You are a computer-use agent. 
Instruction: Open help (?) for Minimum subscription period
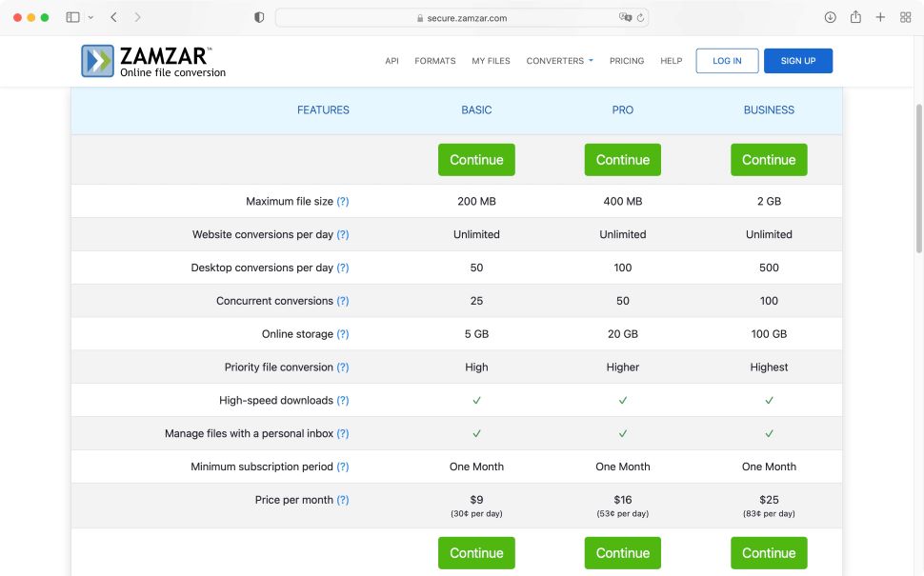(342, 467)
